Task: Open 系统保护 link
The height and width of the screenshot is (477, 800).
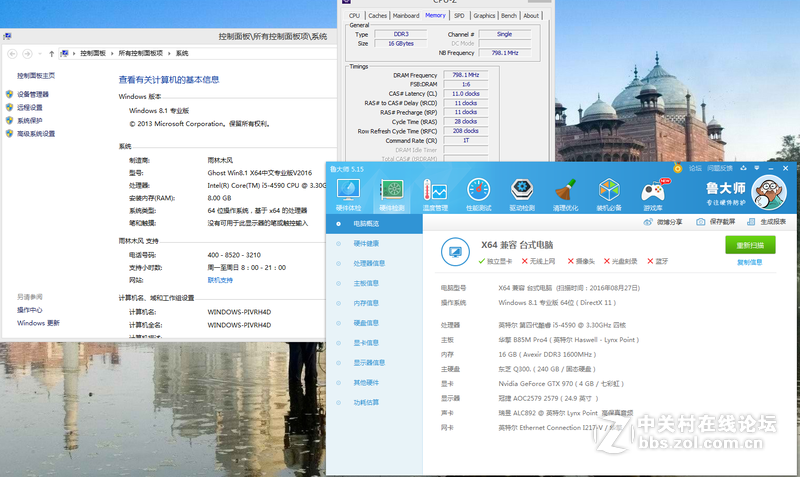Action: (30, 121)
